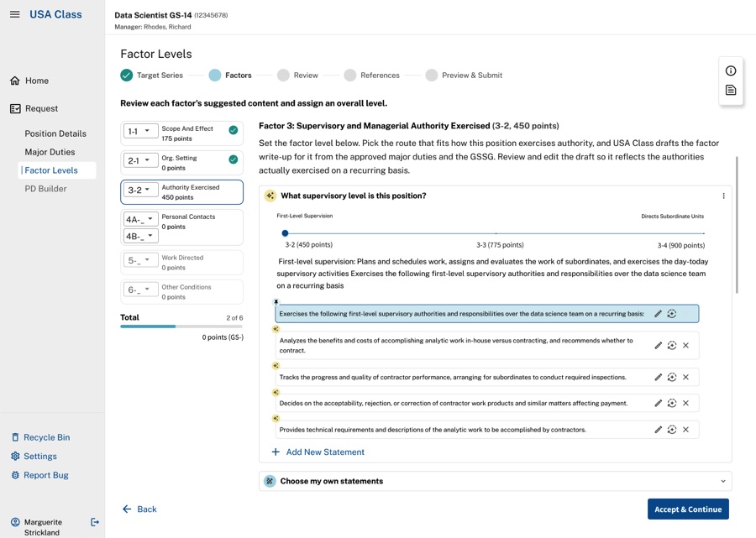Click the log out icon beside Marguerite Strickland
This screenshot has width=756, height=538.
(95, 522)
